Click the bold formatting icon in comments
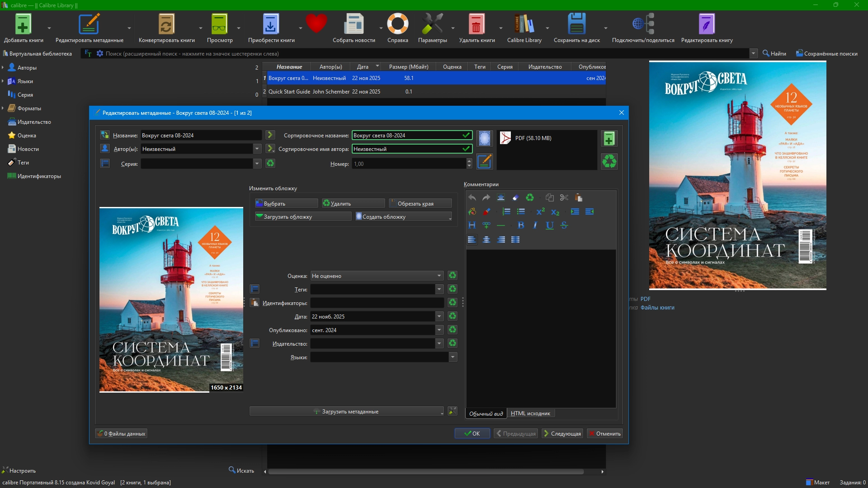868x488 pixels. click(521, 225)
